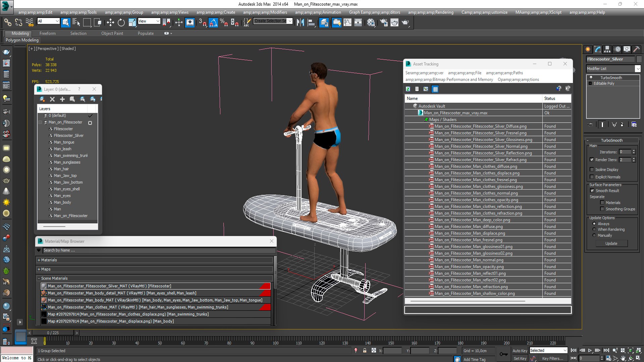Viewport: 644px width, 362px height.
Task: Activate the Select Object tool
Action: coord(66,22)
